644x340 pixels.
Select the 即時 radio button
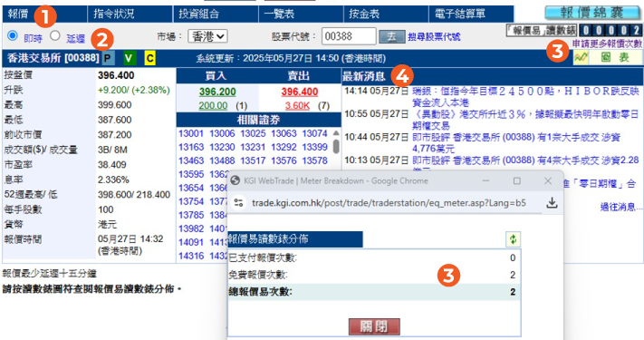(13, 35)
